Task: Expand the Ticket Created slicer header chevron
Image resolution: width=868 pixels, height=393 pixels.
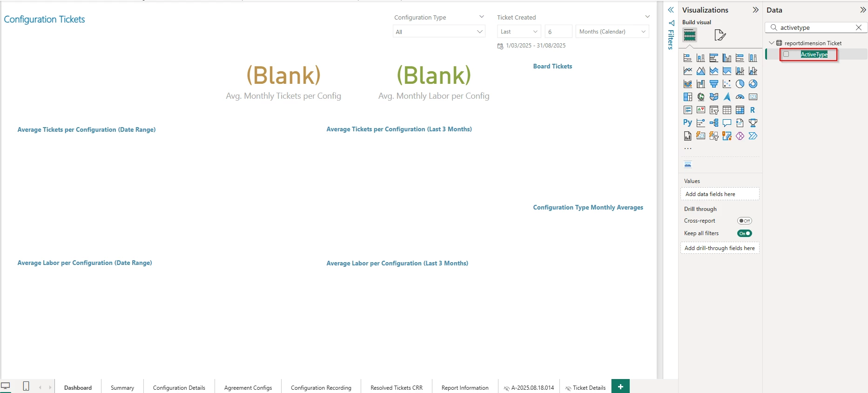Action: pos(647,17)
